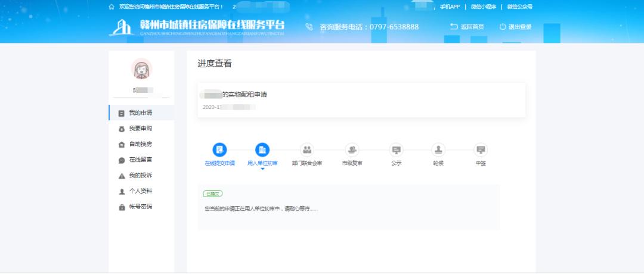Click the 手机APP link
This screenshot has height=274, width=644.
[450, 7]
